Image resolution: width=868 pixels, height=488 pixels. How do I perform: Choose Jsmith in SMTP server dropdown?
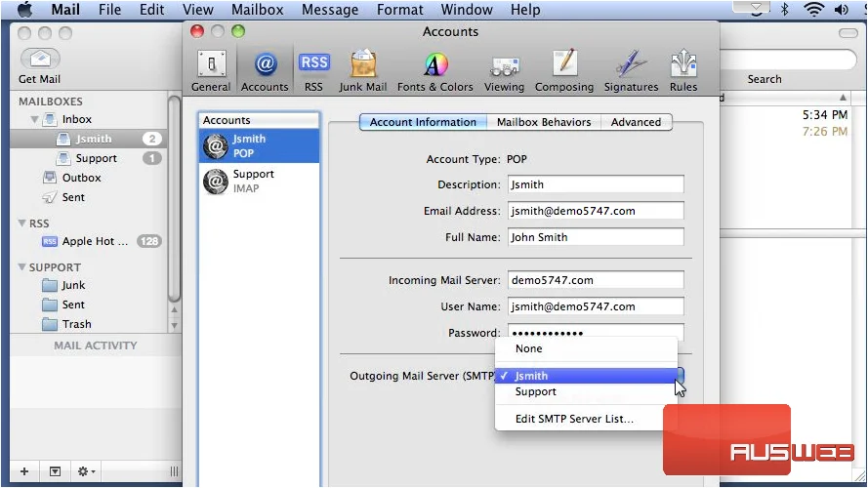[586, 376]
